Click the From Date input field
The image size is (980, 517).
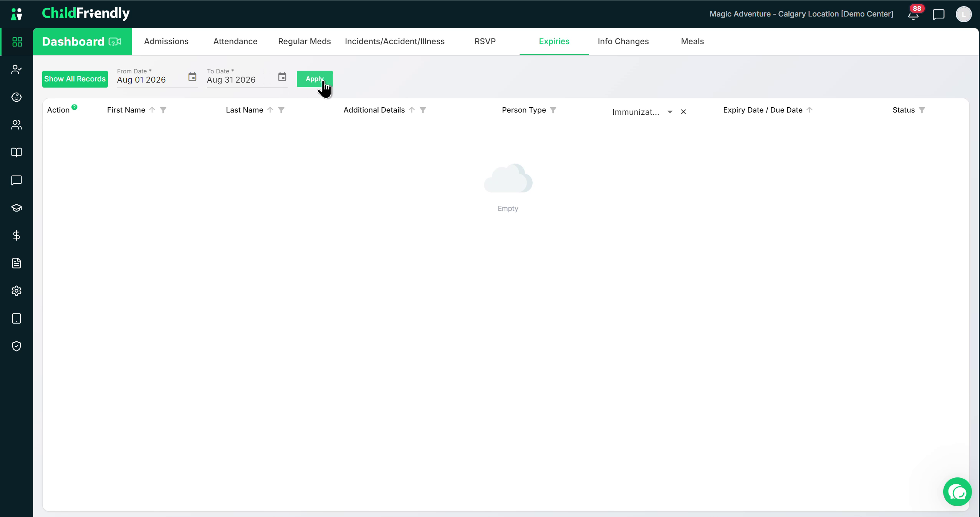pyautogui.click(x=152, y=80)
